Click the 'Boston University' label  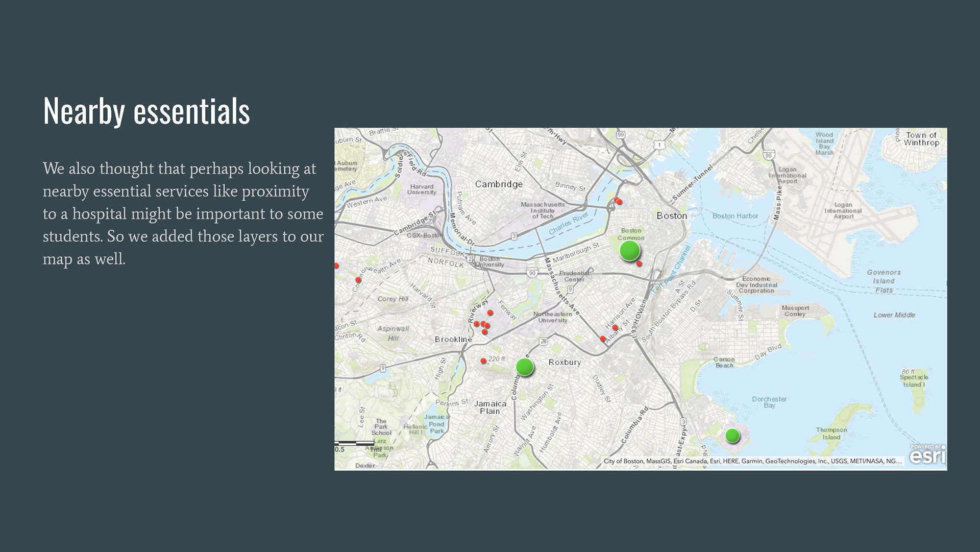point(490,262)
